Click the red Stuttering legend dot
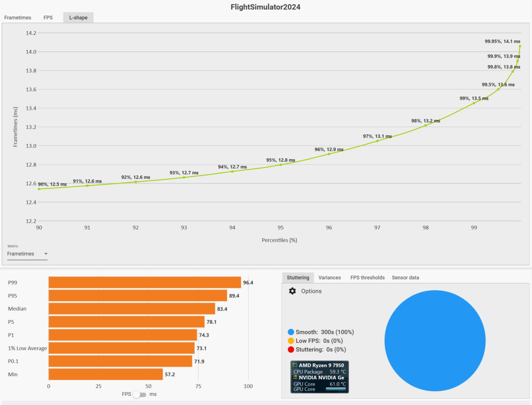The image size is (532, 405). (291, 349)
